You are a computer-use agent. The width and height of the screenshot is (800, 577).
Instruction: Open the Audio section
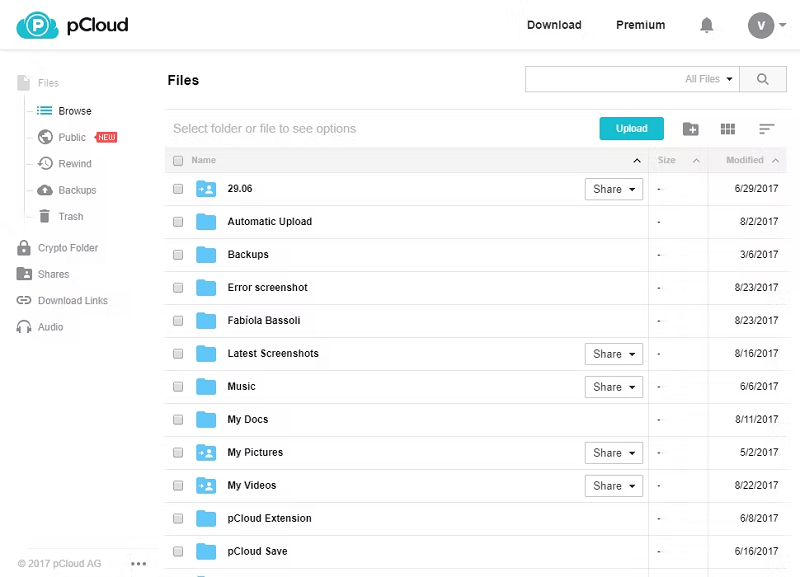(50, 327)
